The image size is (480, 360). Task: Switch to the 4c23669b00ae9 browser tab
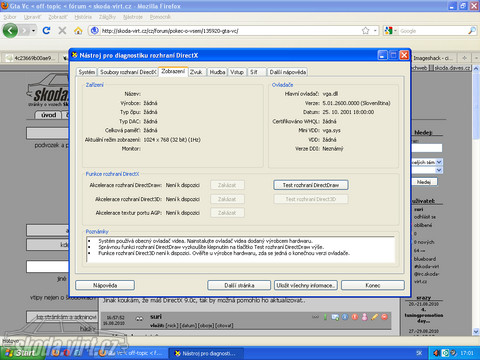[x=32, y=58]
